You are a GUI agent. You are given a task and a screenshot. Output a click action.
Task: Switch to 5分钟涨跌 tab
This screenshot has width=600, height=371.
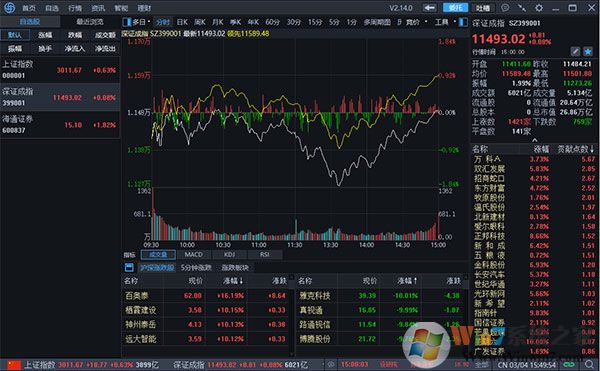pos(196,267)
